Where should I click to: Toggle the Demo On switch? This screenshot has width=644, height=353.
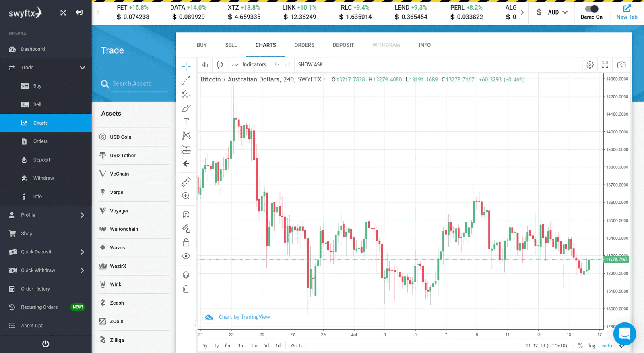click(x=592, y=9)
